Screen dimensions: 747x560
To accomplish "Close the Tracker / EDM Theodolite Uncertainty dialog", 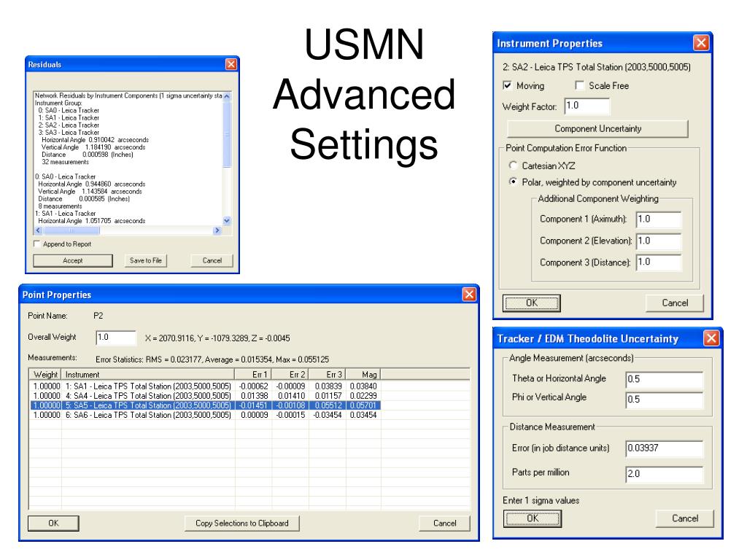I will [711, 338].
